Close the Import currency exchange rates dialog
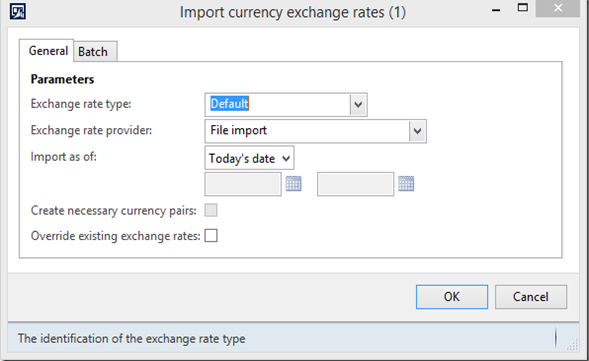 coord(558,8)
